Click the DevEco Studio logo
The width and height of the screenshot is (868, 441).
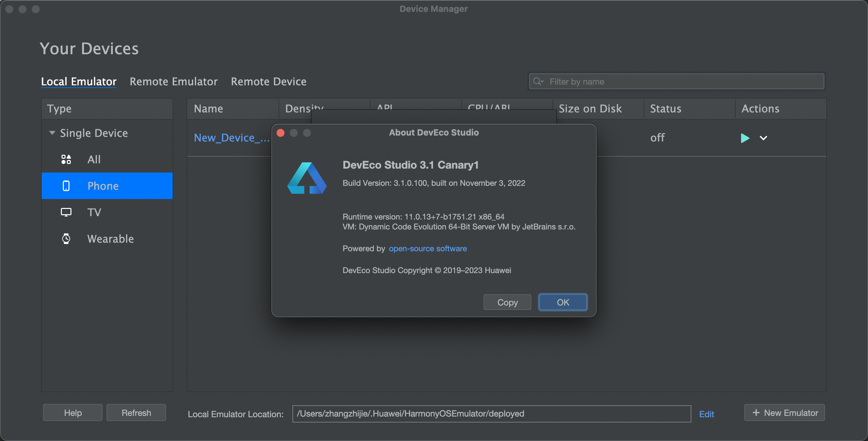[x=307, y=178]
